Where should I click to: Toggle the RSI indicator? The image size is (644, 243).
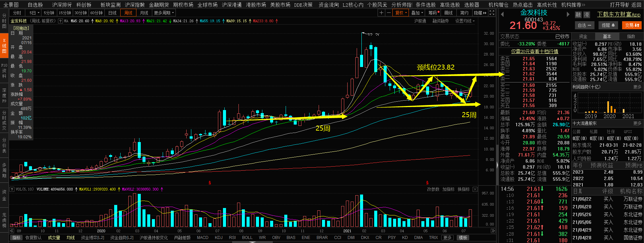[x=232, y=238]
